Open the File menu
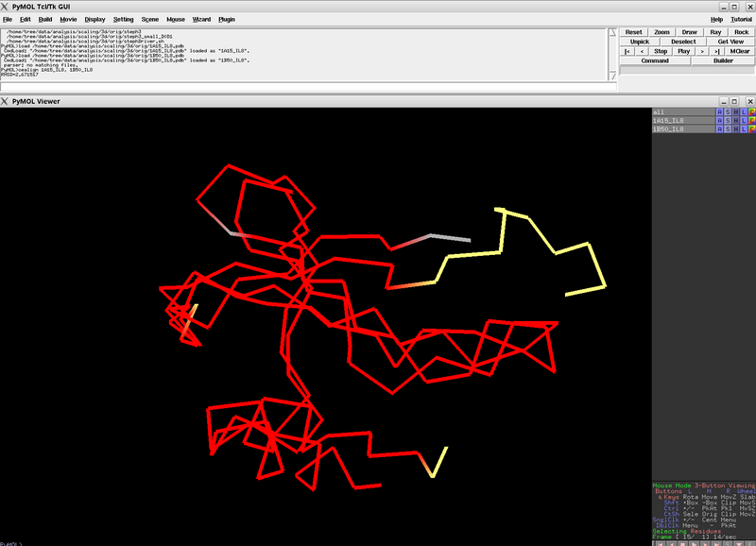756x546 pixels. (x=8, y=19)
